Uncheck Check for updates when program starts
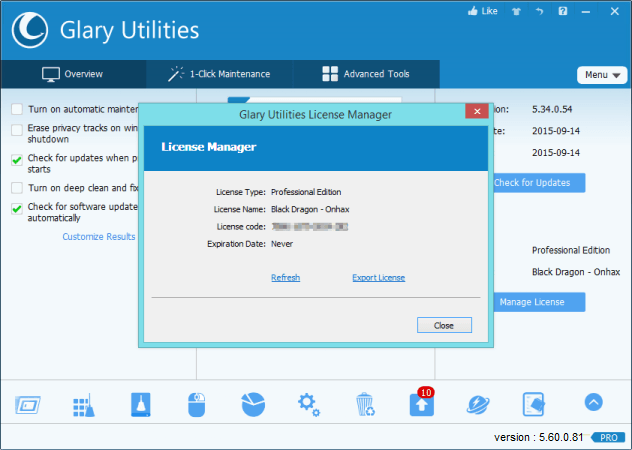The height and width of the screenshot is (450, 632). [x=17, y=160]
